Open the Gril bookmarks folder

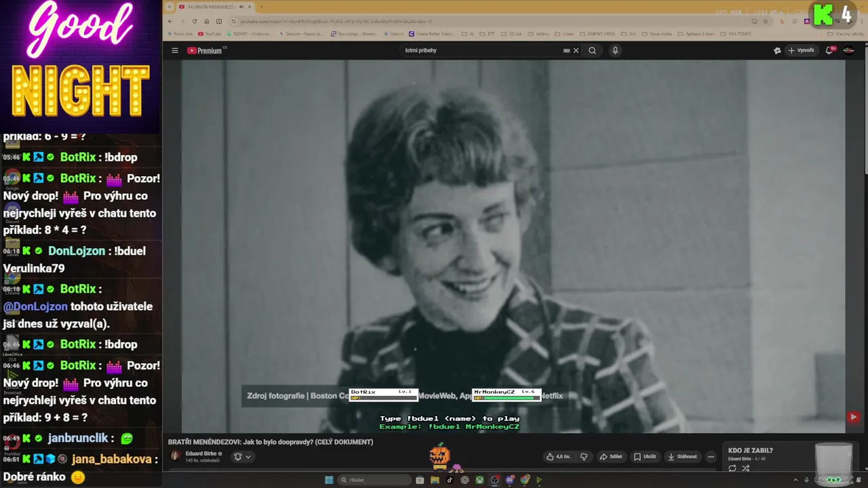(x=629, y=33)
